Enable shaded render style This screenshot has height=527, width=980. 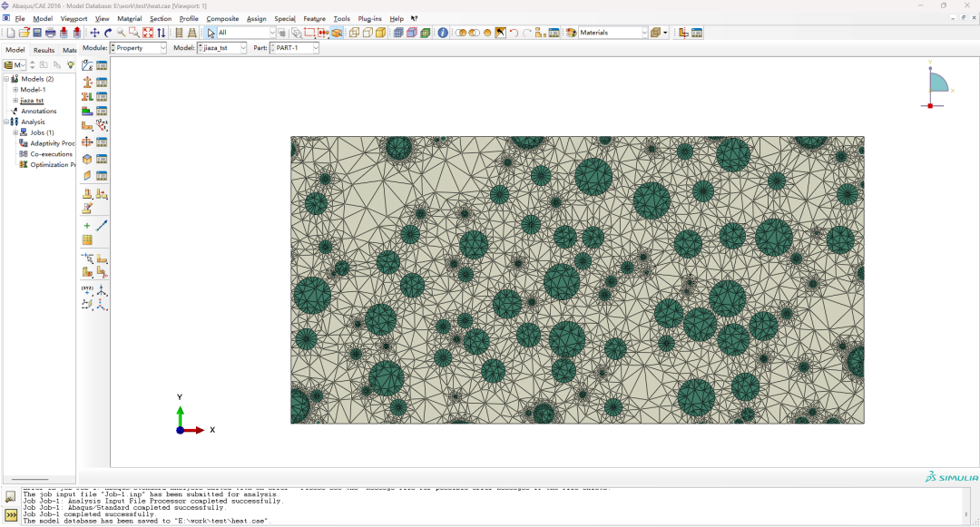click(380, 33)
